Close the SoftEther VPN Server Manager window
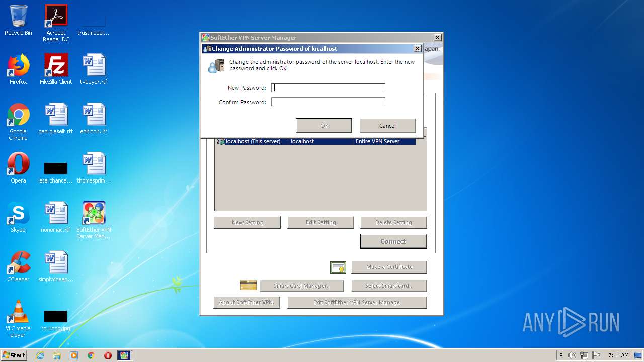644x362 pixels. (438, 38)
